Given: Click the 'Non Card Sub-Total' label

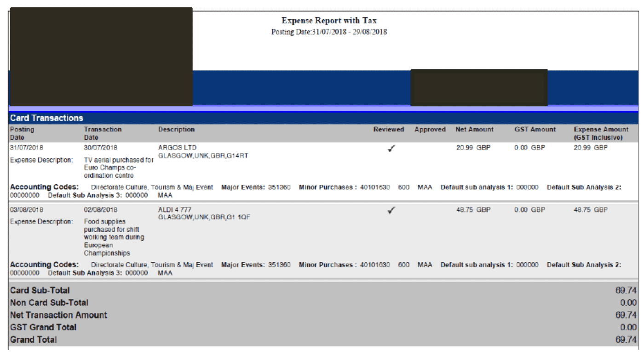Looking at the screenshot, I should pyautogui.click(x=49, y=303).
